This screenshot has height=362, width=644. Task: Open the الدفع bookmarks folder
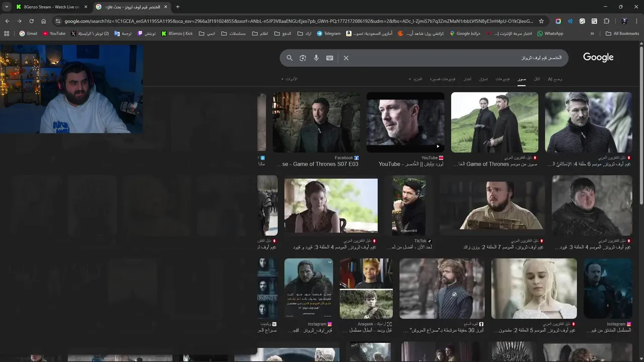point(283,34)
